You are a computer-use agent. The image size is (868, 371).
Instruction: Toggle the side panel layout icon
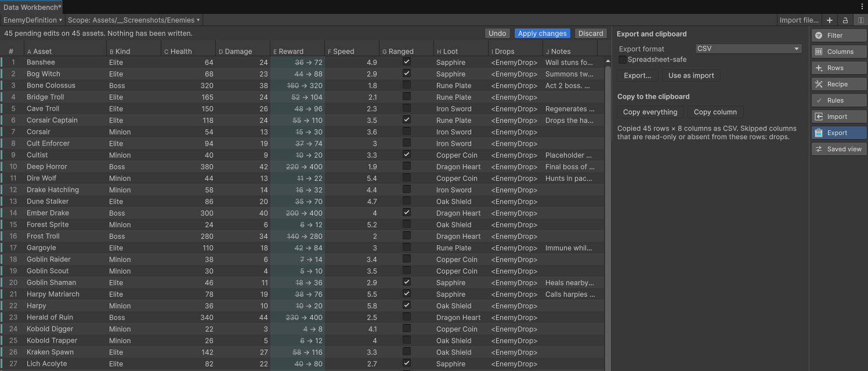tap(860, 20)
